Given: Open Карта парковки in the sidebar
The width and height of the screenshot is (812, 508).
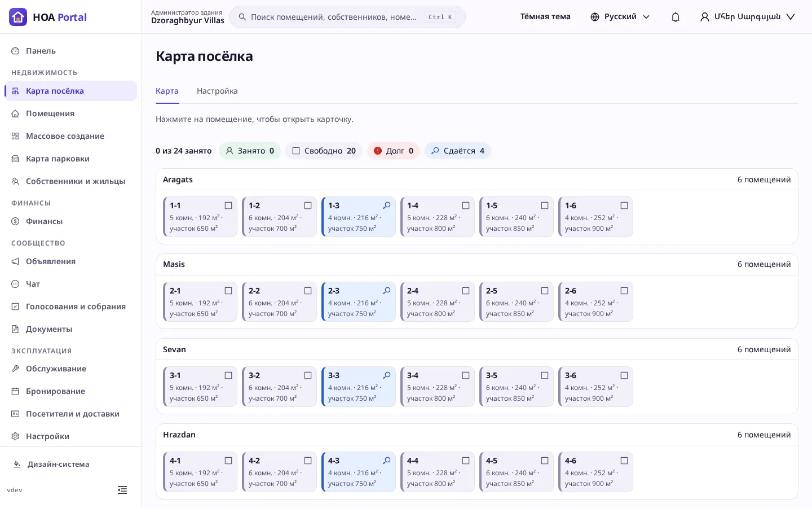Looking at the screenshot, I should [x=70, y=159].
